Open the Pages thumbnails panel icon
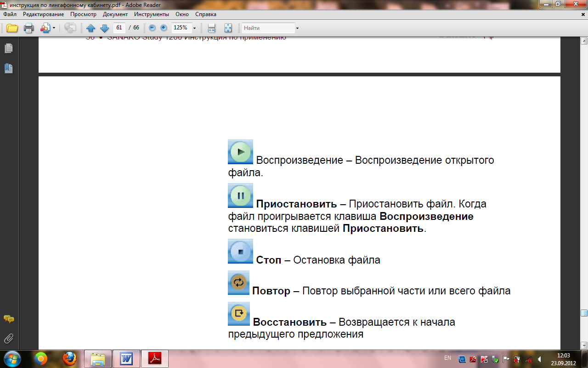Image resolution: width=588 pixels, height=368 pixels. 9,48
